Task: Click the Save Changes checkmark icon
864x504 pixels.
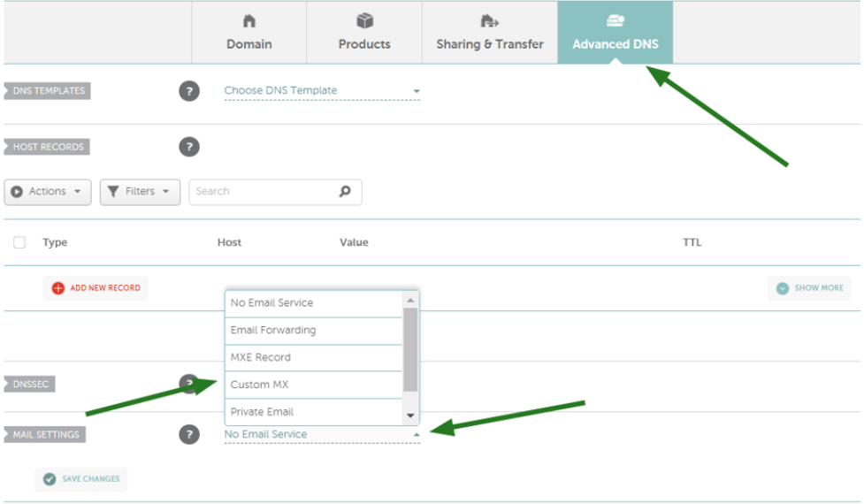Action: pos(50,478)
